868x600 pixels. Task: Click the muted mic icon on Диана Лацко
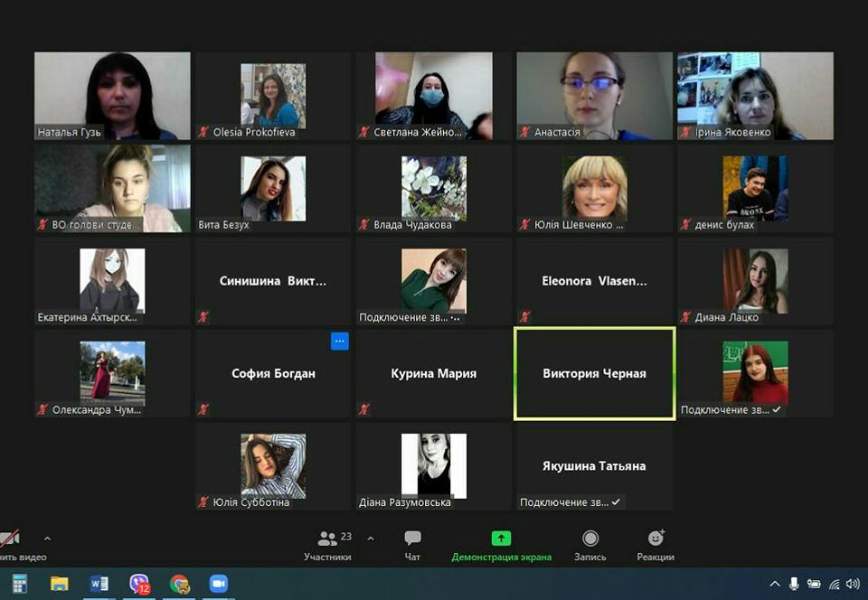tap(687, 317)
